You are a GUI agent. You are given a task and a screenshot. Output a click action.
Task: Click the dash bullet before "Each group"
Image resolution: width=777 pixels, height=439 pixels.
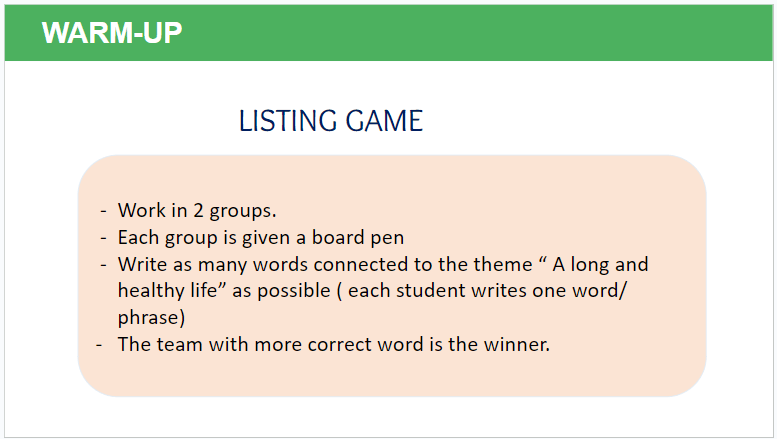point(103,238)
